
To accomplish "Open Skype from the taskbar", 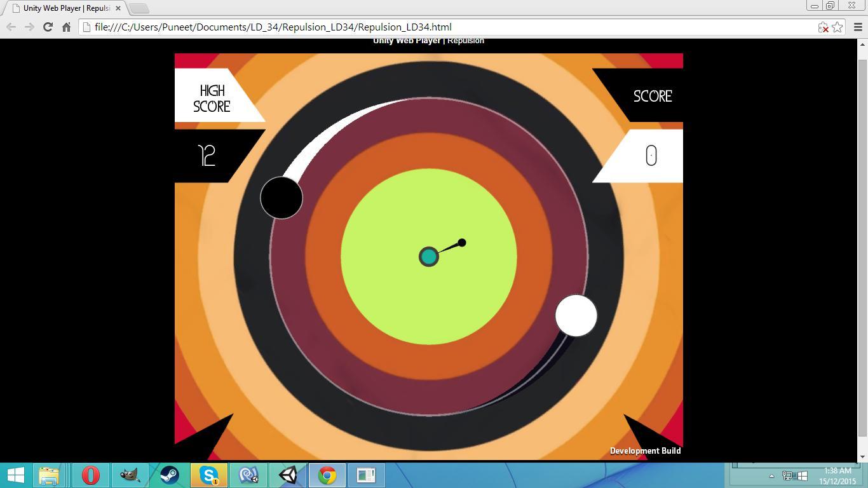I will (x=209, y=475).
